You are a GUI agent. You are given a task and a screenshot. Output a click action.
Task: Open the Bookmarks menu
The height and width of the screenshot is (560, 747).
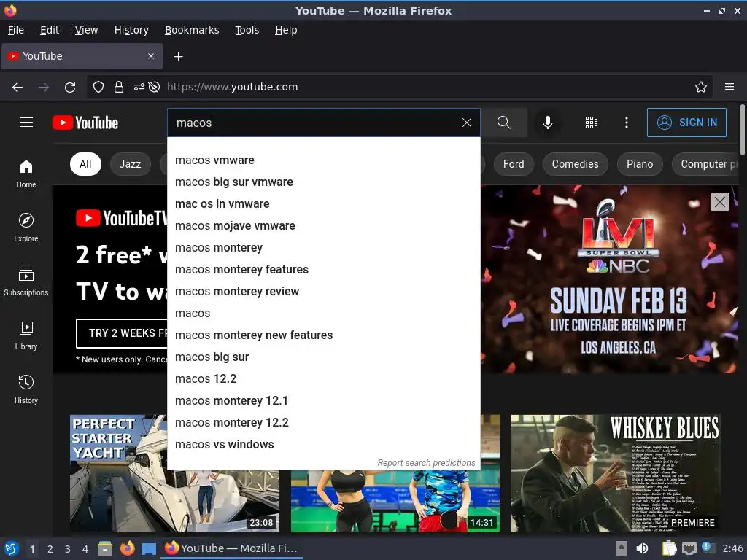(x=192, y=30)
